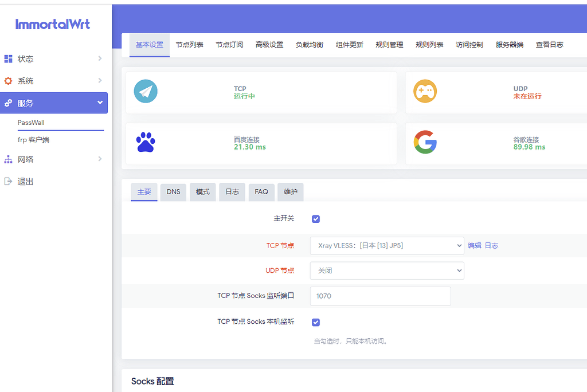The width and height of the screenshot is (587, 392).
Task: Click the Google G connection icon
Action: click(x=425, y=142)
